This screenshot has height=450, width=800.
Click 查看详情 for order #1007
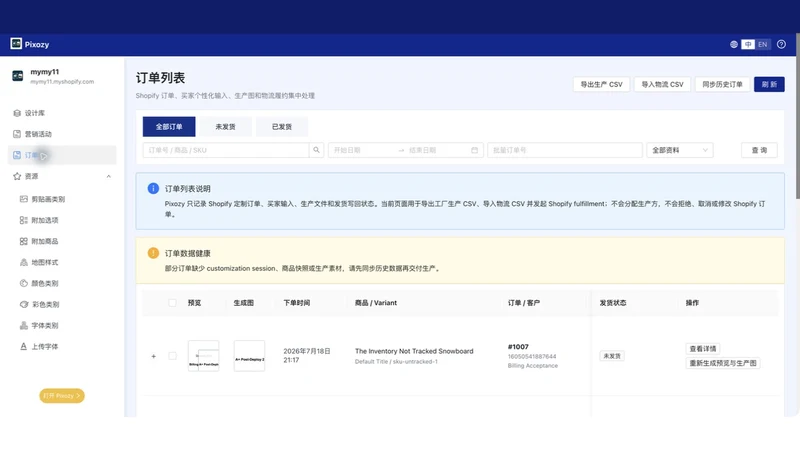tap(703, 348)
